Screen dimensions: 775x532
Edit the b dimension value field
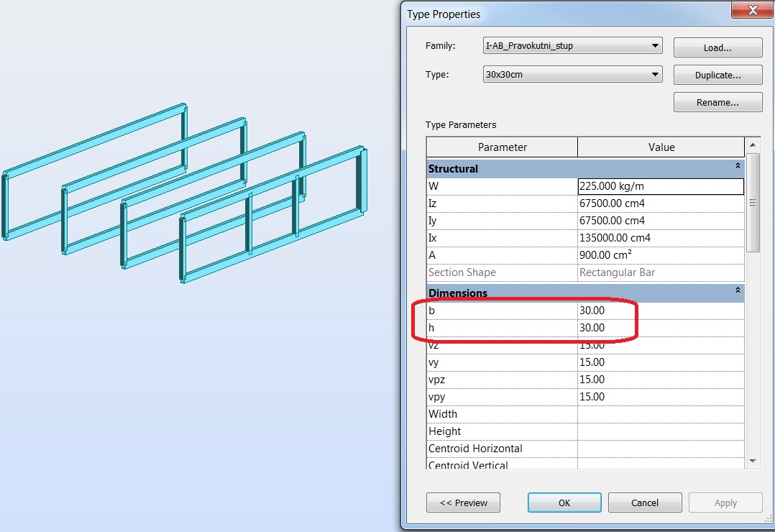pyautogui.click(x=647, y=310)
